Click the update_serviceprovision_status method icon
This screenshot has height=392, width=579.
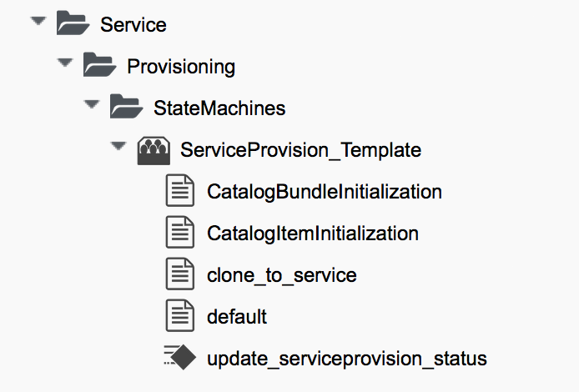pos(179,359)
